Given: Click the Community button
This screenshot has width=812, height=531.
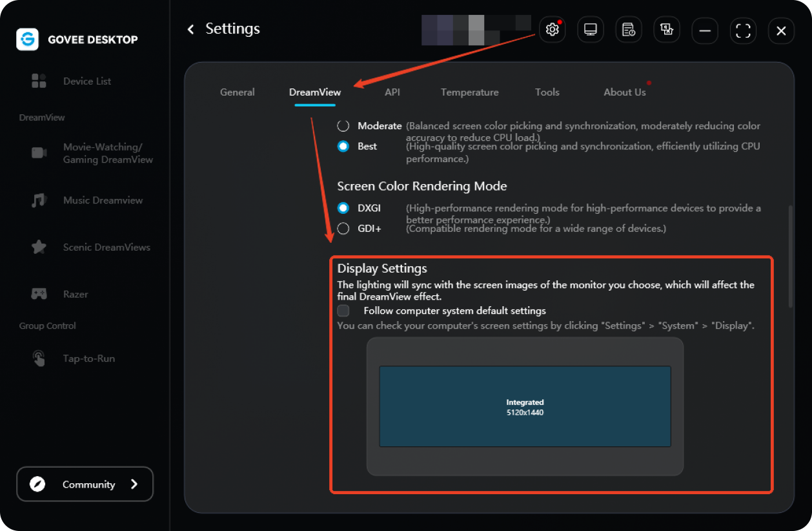Looking at the screenshot, I should [85, 484].
